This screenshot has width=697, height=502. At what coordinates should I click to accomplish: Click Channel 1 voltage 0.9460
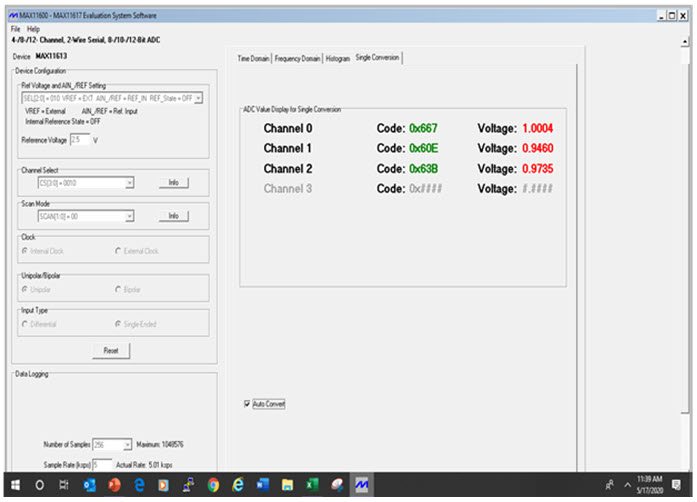pos(537,149)
